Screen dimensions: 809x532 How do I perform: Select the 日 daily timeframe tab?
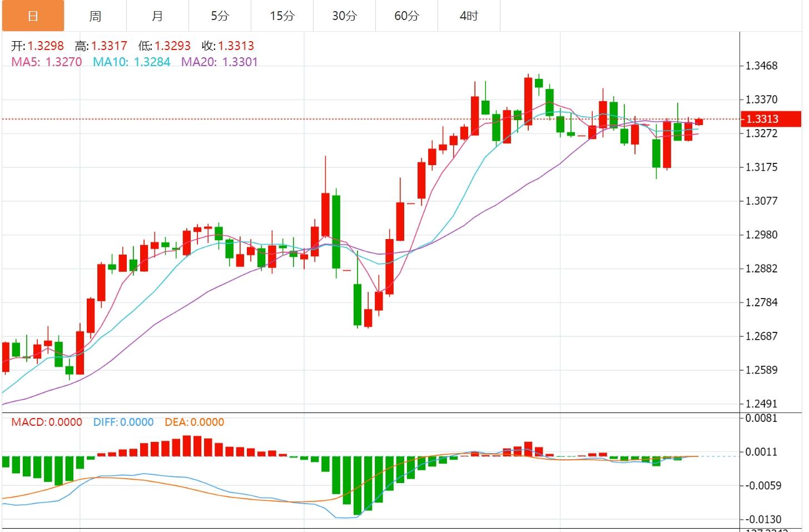point(33,16)
